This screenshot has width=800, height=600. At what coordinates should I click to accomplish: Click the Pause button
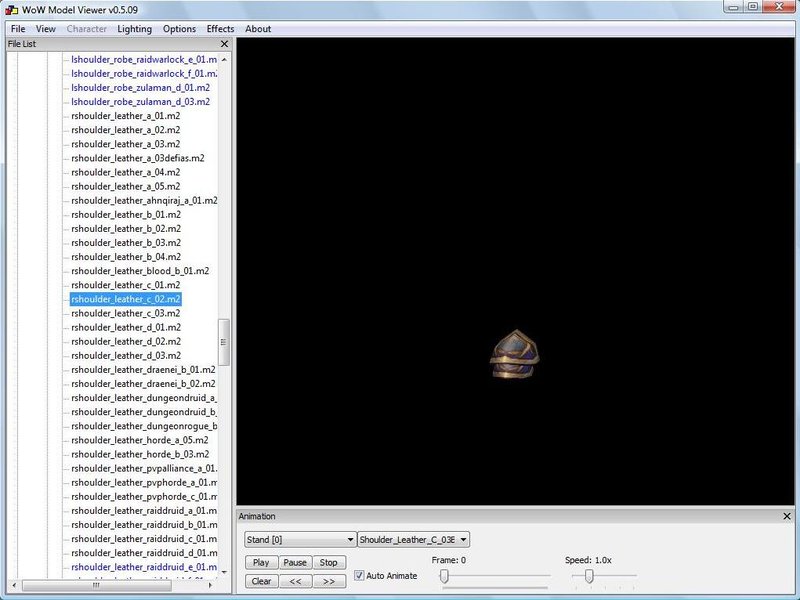tap(295, 562)
